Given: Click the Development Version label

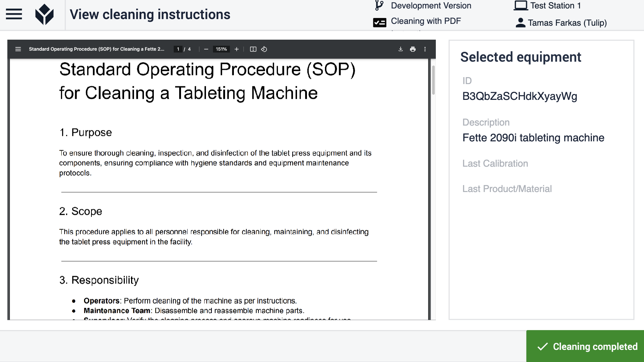Looking at the screenshot, I should pos(431,6).
